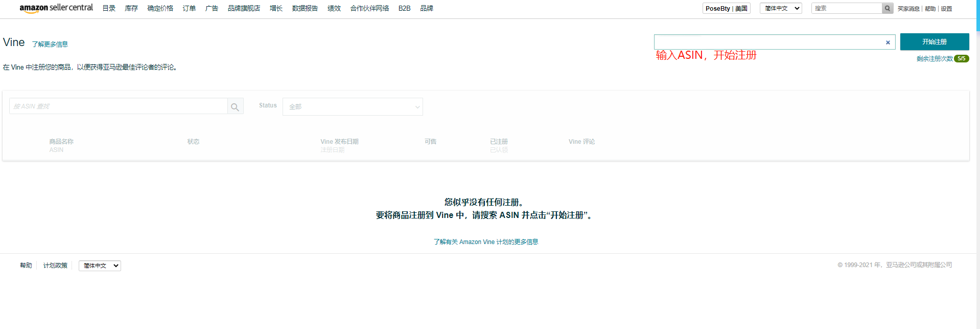The width and height of the screenshot is (980, 329).
Task: Open 买家消息 in the top bar
Action: pos(908,9)
